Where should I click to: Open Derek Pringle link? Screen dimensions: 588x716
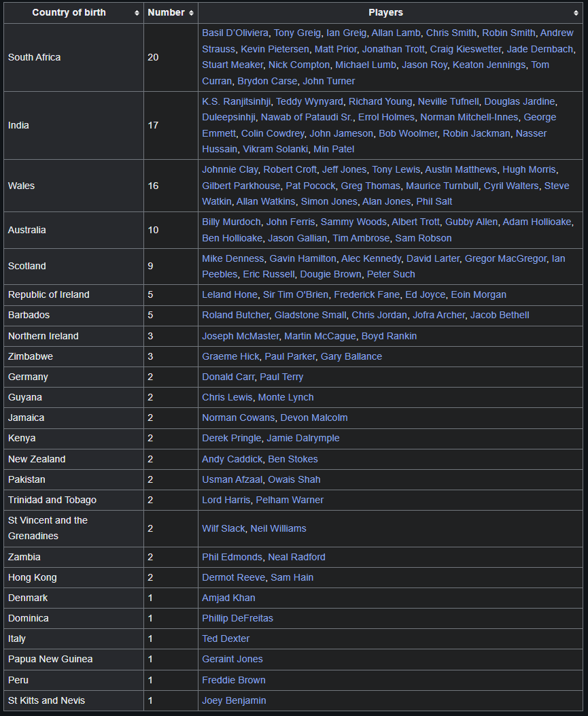[232, 438]
